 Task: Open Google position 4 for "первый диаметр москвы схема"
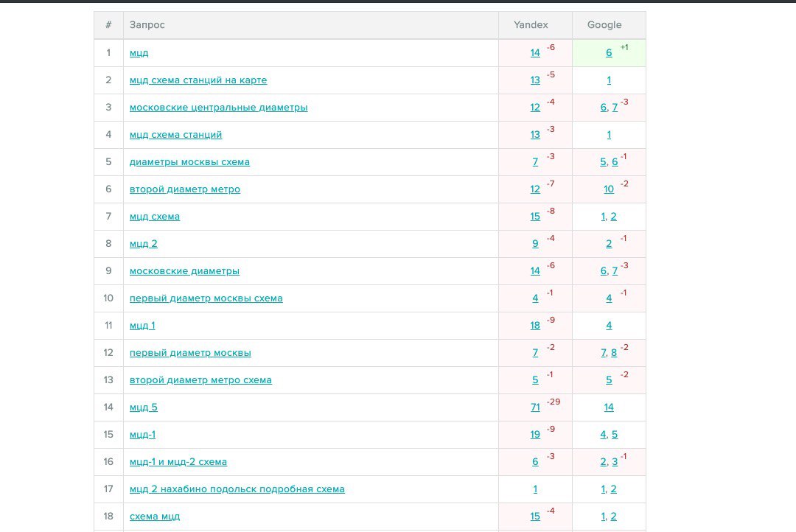click(609, 298)
